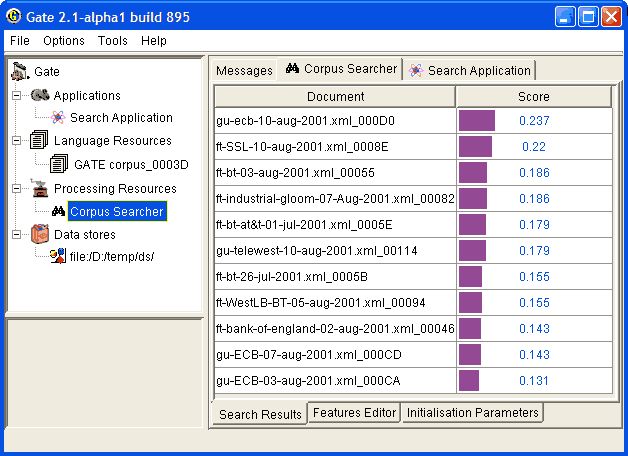Collapse the Language Resources node
628x456 pixels.
pyautogui.click(x=17, y=141)
